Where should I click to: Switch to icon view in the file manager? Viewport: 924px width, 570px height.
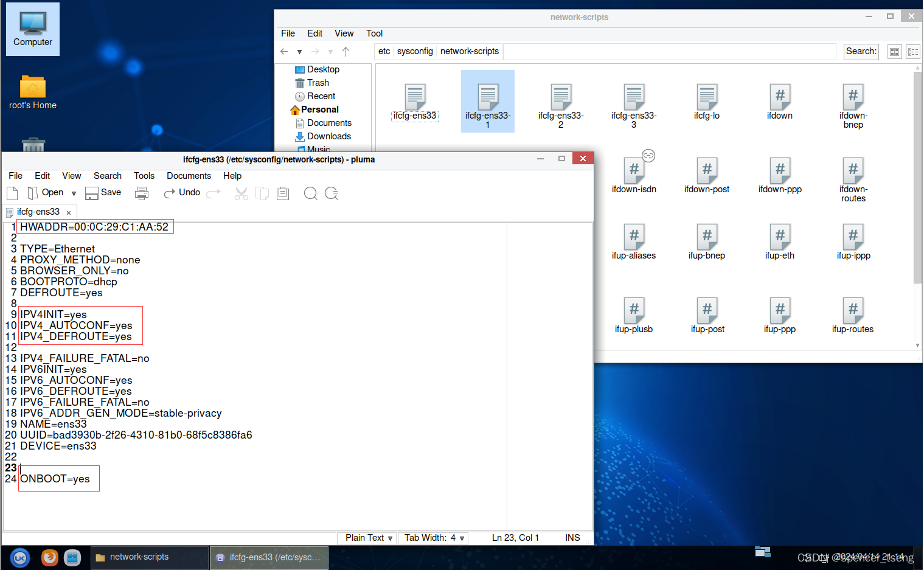(894, 51)
